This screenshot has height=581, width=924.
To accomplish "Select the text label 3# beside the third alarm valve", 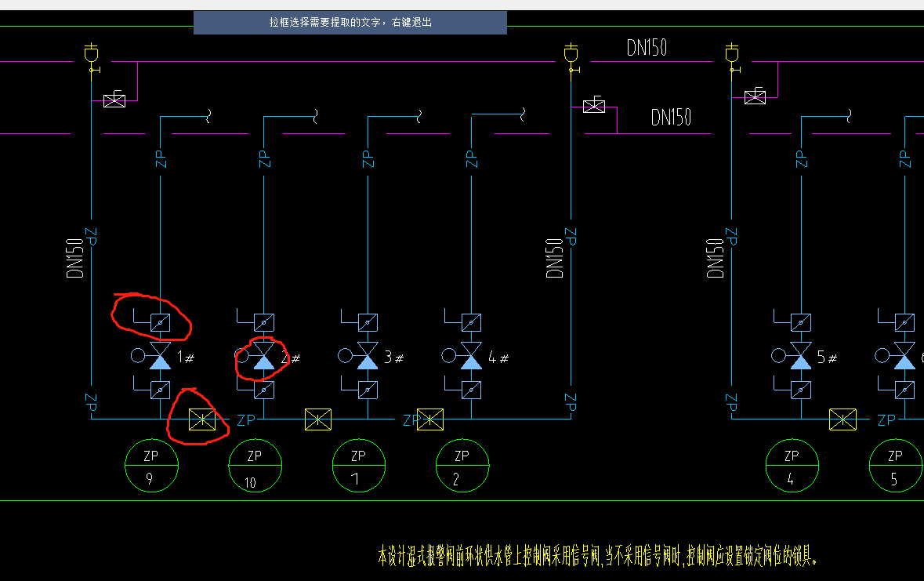I will tap(393, 358).
